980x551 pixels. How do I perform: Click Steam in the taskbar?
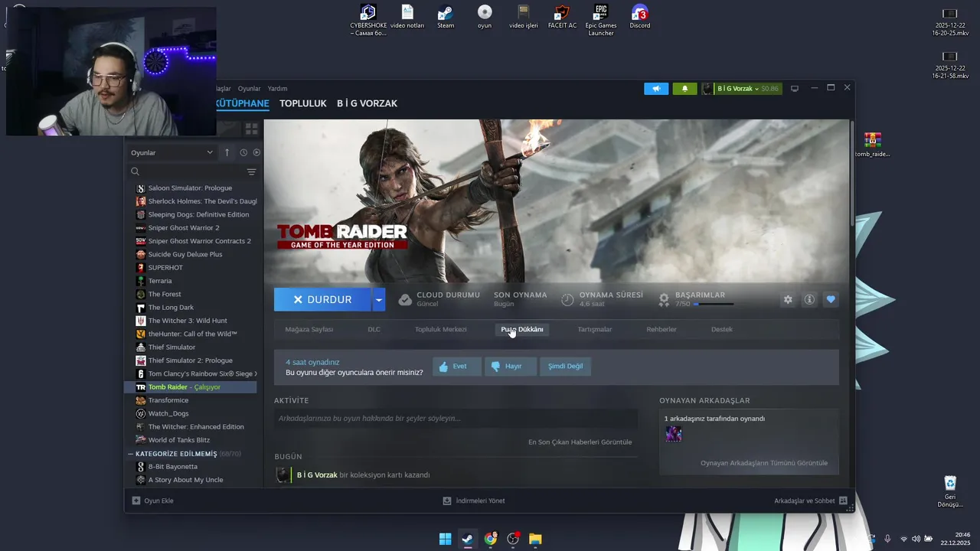click(467, 539)
